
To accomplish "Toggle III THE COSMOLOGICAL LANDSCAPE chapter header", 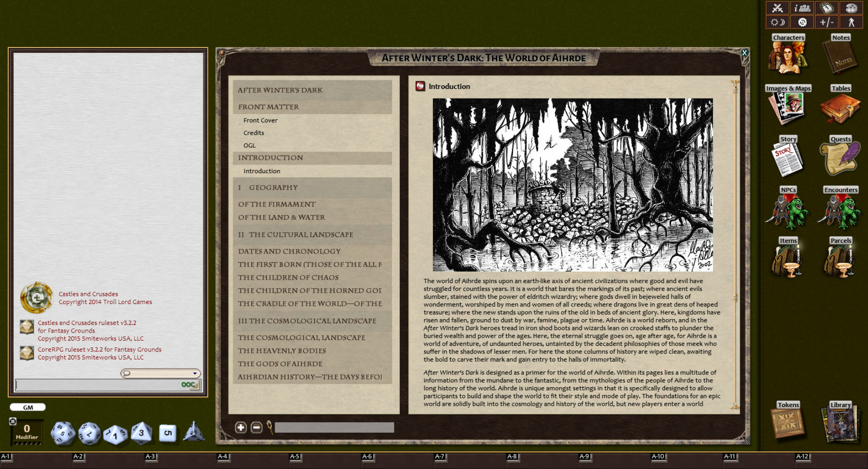I will [x=312, y=321].
